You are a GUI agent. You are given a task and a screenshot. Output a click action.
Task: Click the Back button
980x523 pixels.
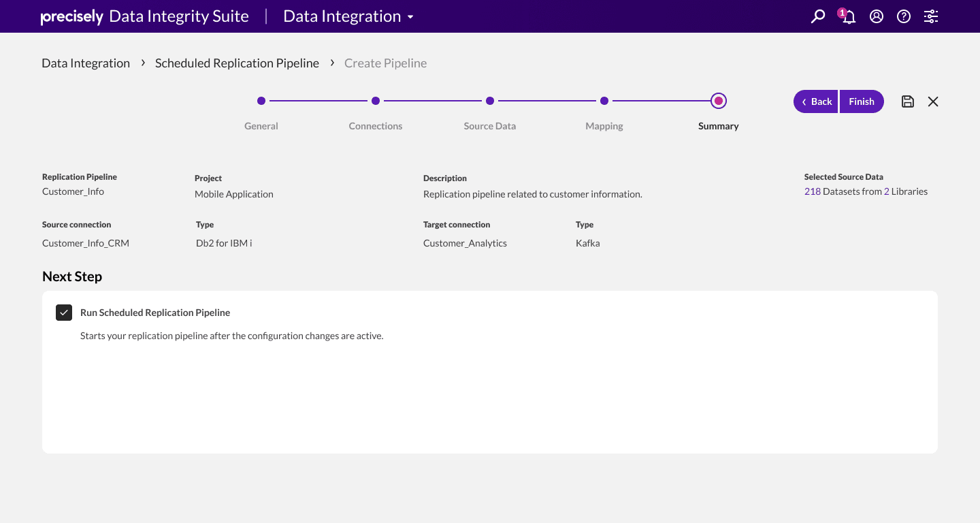[x=816, y=101]
